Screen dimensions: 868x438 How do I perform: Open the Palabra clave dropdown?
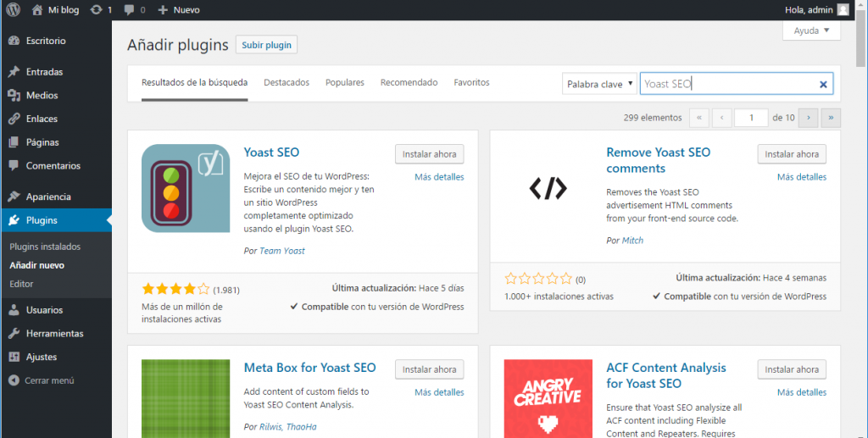(599, 84)
